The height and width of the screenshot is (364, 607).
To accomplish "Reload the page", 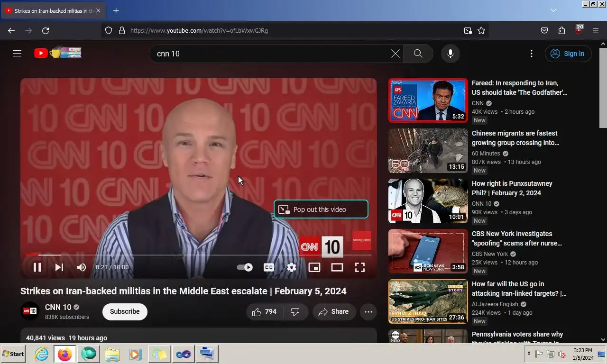I will (x=46, y=30).
